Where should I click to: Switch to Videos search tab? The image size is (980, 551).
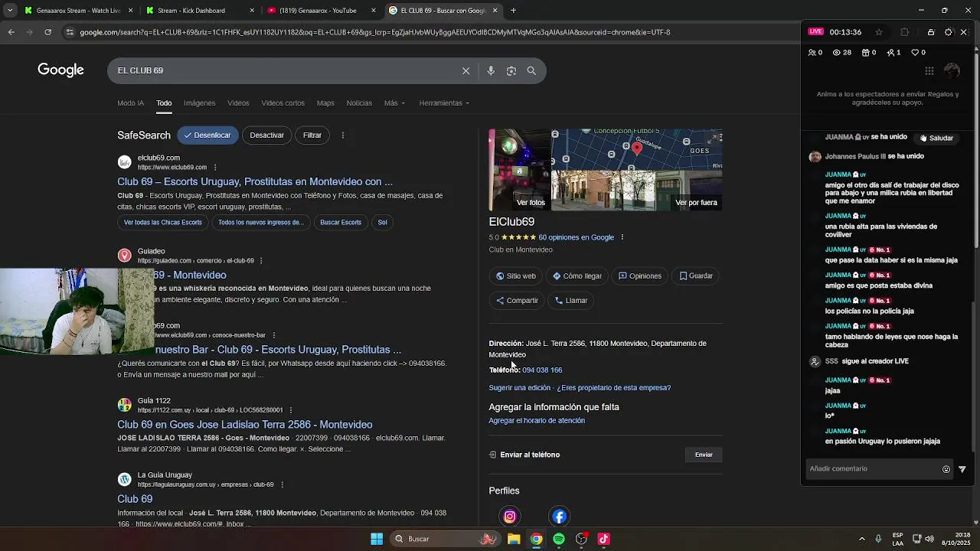238,103
